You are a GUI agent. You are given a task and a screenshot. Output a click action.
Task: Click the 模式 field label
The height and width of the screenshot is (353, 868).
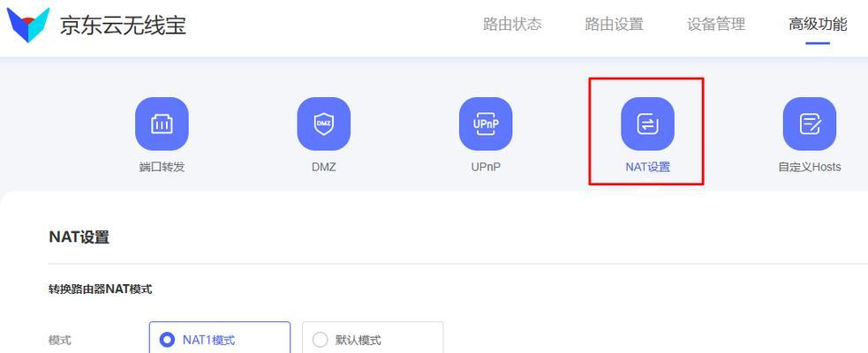(60, 341)
